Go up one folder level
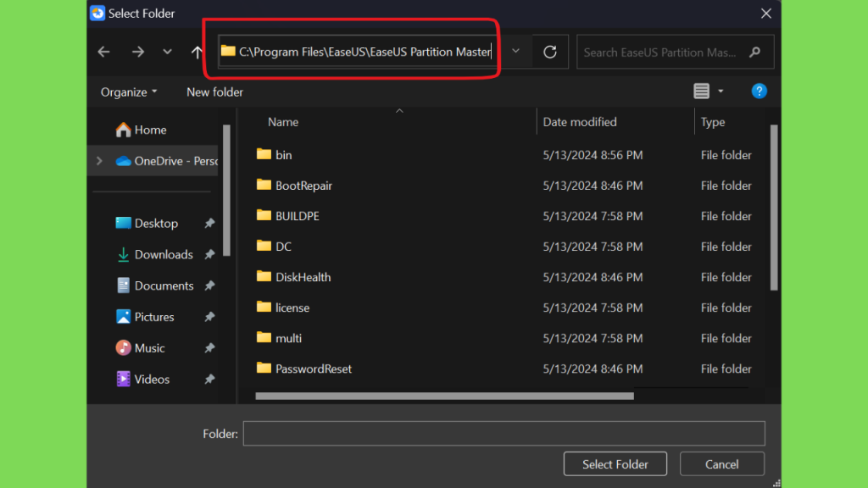Viewport: 868px width, 488px height. 197,52
